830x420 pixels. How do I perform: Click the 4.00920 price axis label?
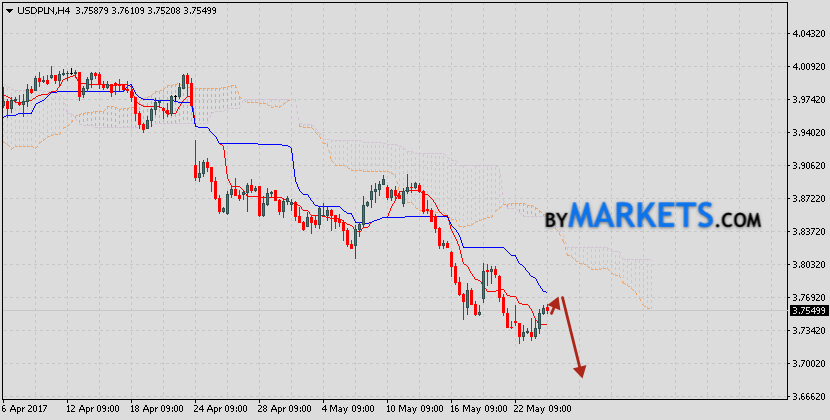pyautogui.click(x=807, y=67)
